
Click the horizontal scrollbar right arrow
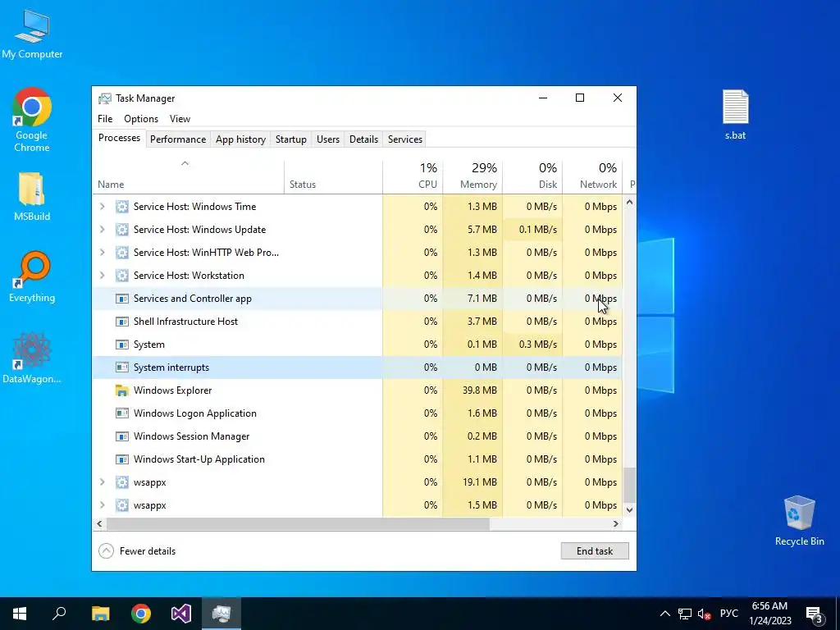coord(616,524)
